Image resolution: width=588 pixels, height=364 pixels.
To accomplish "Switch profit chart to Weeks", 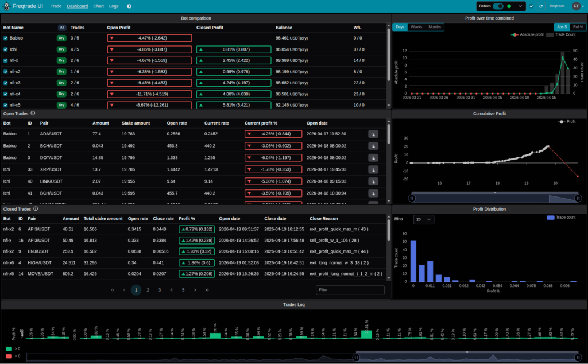I will (416, 27).
